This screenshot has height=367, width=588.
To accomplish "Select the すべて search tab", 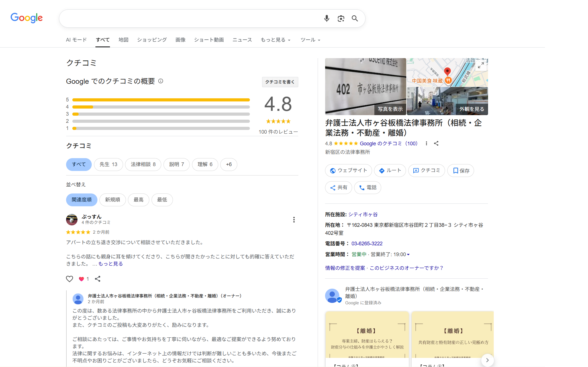I will [x=103, y=40].
